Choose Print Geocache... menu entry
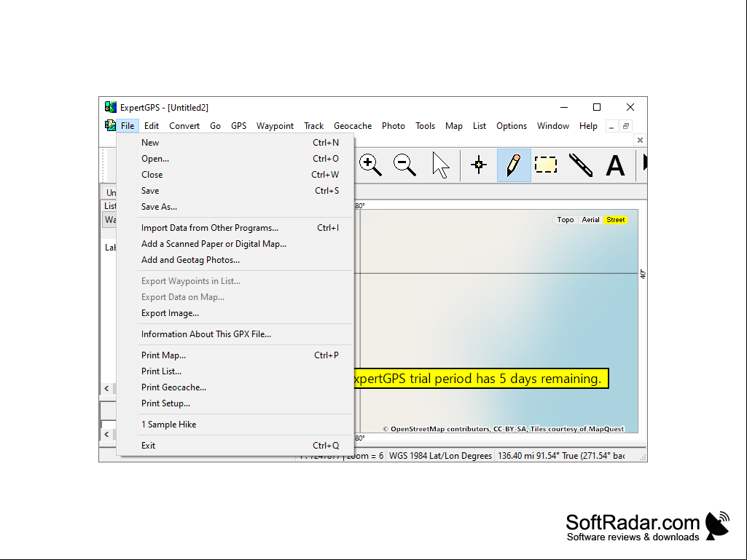 point(235,387)
